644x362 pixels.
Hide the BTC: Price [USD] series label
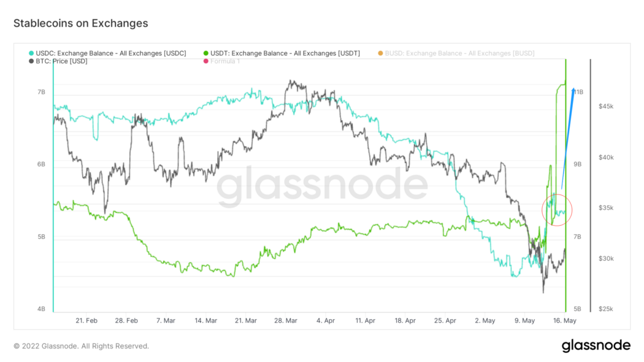tap(62, 61)
